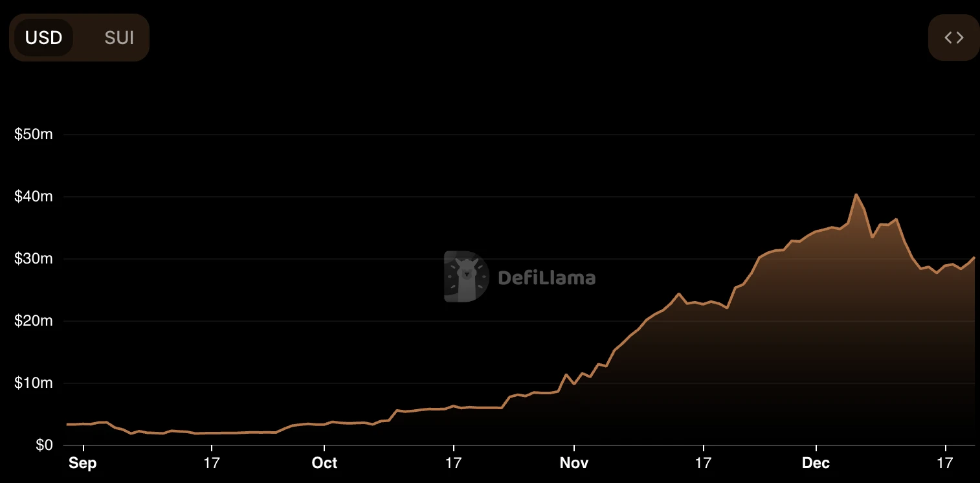Click the embed code icon
980x483 pixels.
(953, 38)
